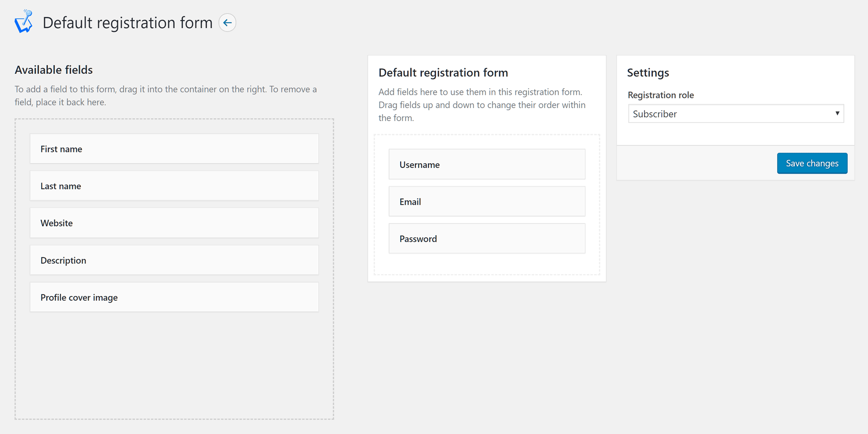Click the Available fields heading
Image resolution: width=868 pixels, height=434 pixels.
[54, 70]
